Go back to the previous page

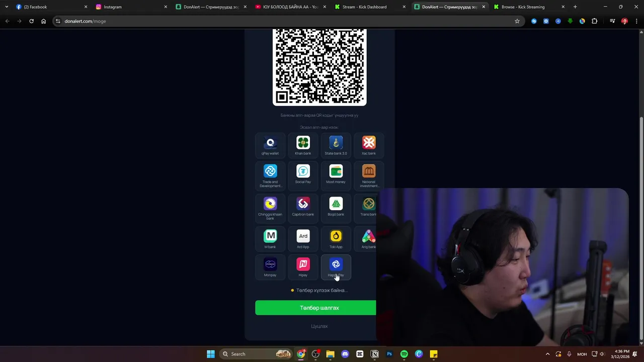tap(7, 21)
